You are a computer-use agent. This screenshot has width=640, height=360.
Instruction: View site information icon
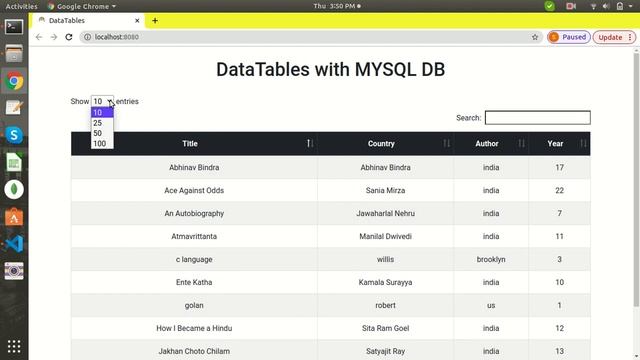coord(87,37)
